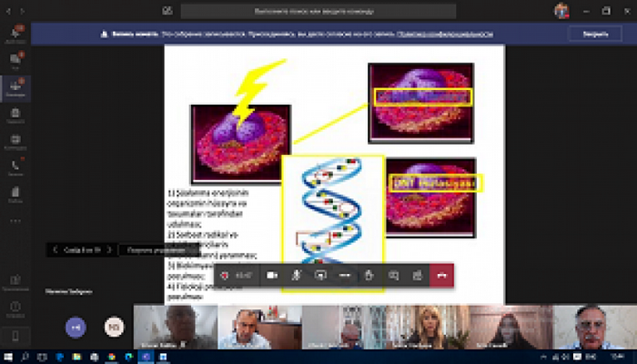
Task: Unmute the microphone in meeting controls
Action: [296, 274]
